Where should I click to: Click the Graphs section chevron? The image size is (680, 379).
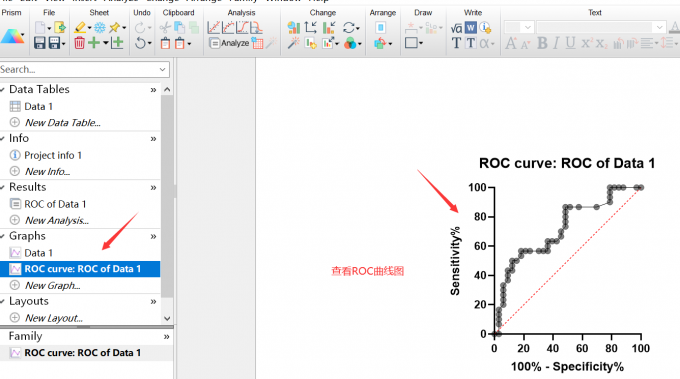pyautogui.click(x=153, y=237)
